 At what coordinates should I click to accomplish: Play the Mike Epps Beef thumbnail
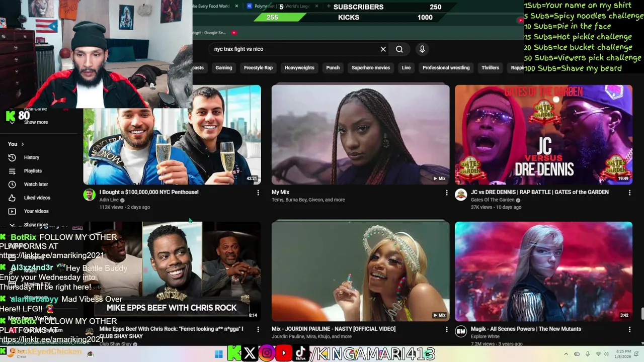[x=172, y=271]
